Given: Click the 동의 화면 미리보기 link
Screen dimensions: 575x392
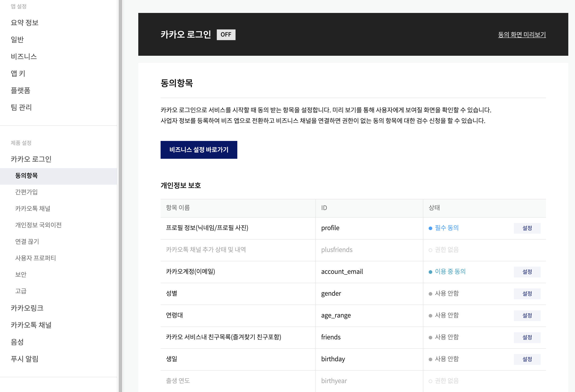Looking at the screenshot, I should (522, 35).
